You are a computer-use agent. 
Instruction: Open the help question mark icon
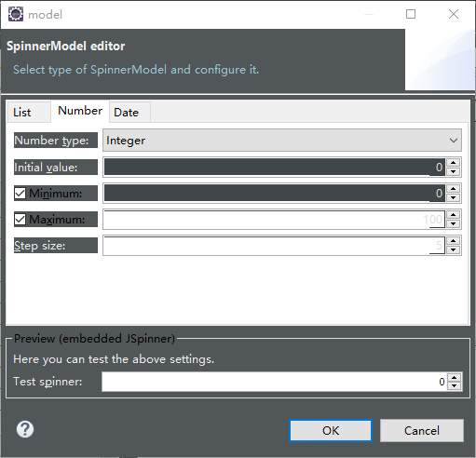pos(25,429)
